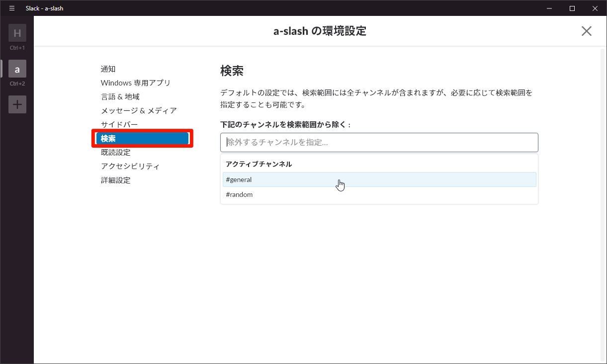
Task: Open the hamburger menu in title bar
Action: click(x=12, y=8)
